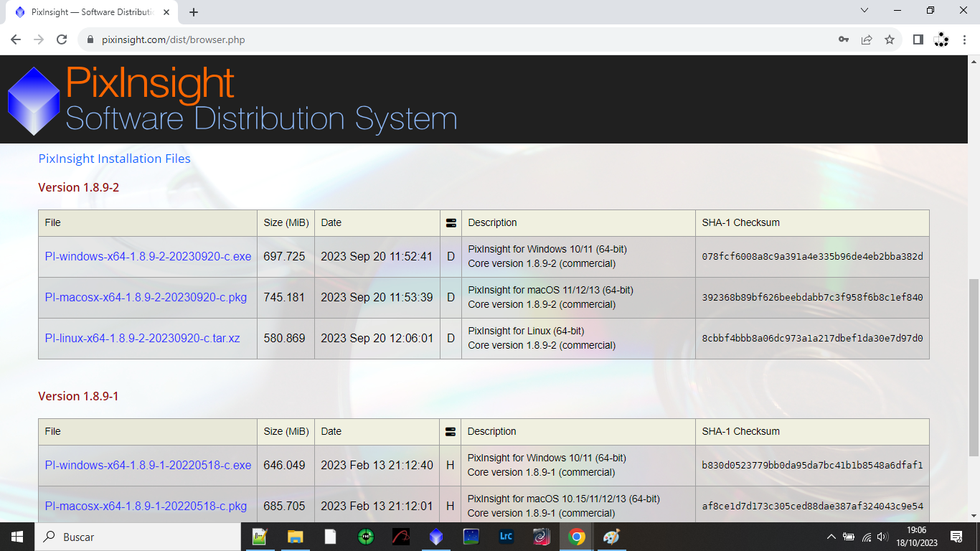Viewport: 980px width, 551px height.
Task: Download PI-windows-x64-1.8.9-2-20230920-c.exe
Action: tap(148, 256)
